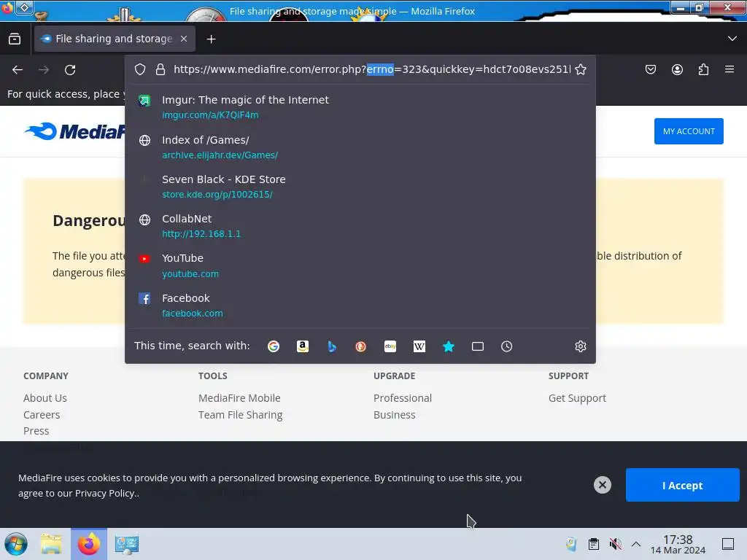Select the CollabNet suggestion

[360, 226]
